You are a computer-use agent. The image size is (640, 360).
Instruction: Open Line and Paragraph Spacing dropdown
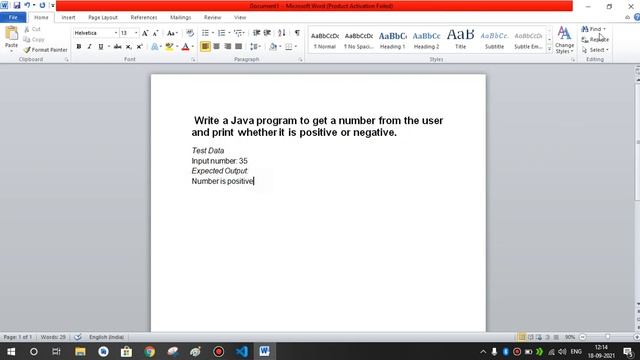256,47
